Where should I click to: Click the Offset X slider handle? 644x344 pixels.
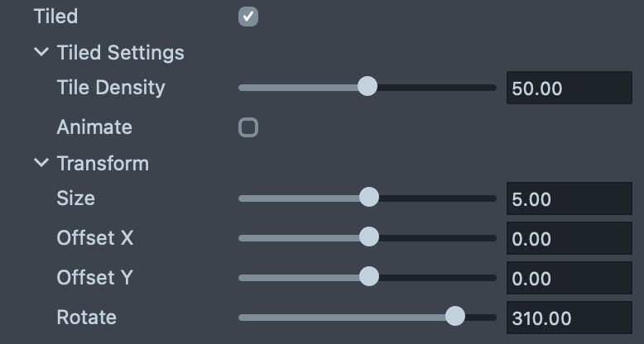point(369,237)
